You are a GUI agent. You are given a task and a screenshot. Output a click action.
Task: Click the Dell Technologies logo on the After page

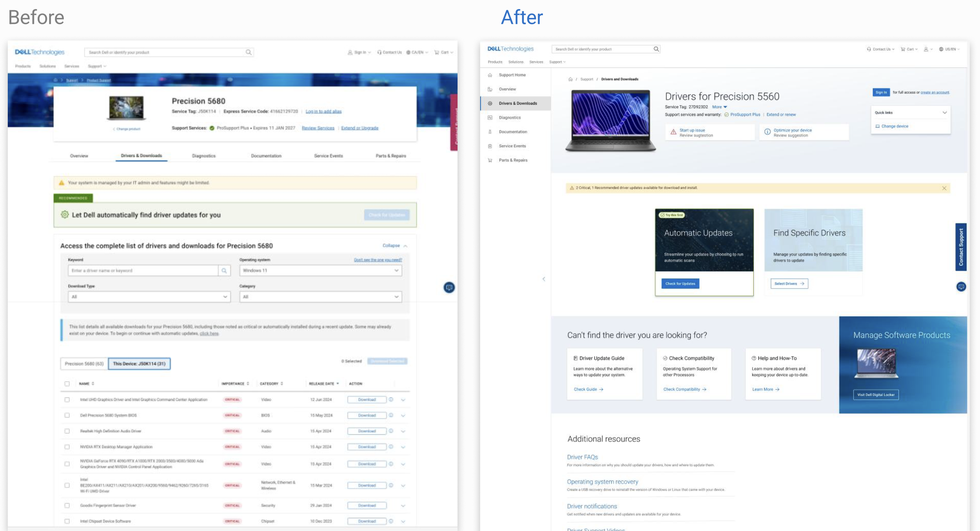(x=510, y=49)
